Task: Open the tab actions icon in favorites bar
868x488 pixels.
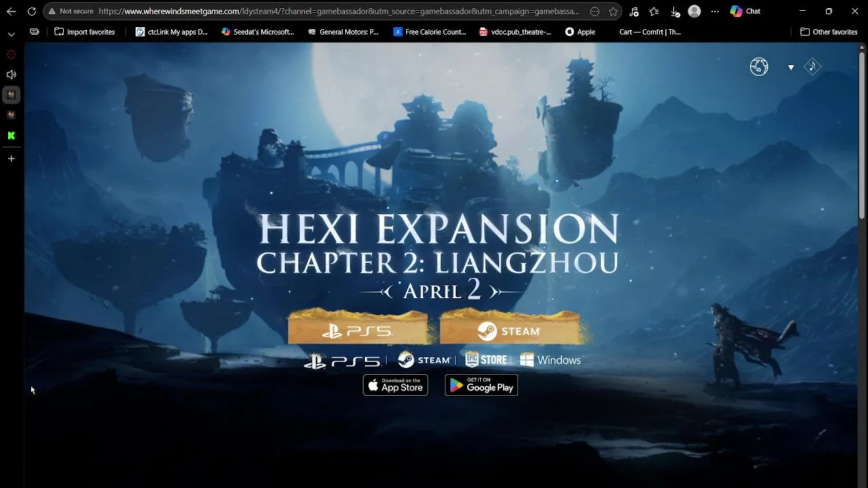Action: (35, 32)
